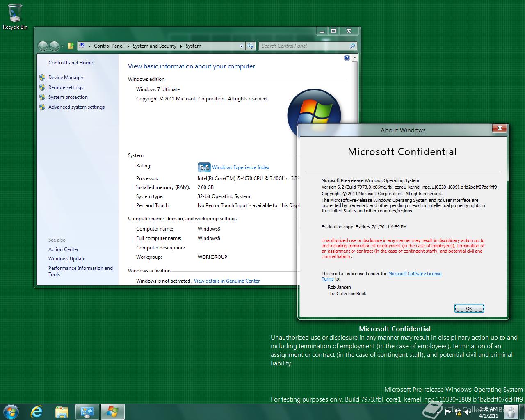The height and width of the screenshot is (420, 525).
Task: Expand root arrow before Control Panel breadcrumb
Action: pyautogui.click(x=89, y=46)
